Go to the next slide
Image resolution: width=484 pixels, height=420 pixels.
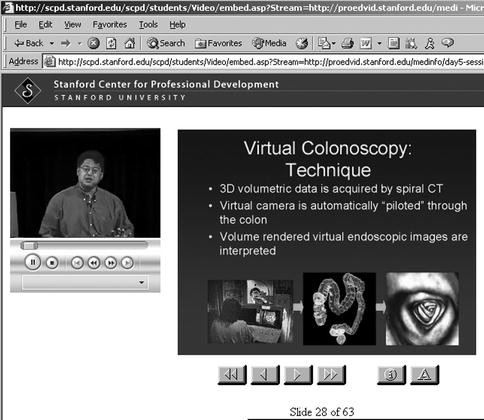click(298, 375)
